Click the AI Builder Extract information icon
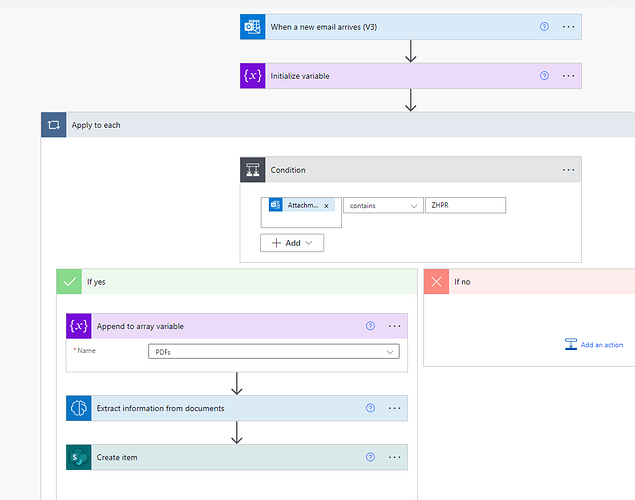This screenshot has width=635, height=500. [79, 408]
